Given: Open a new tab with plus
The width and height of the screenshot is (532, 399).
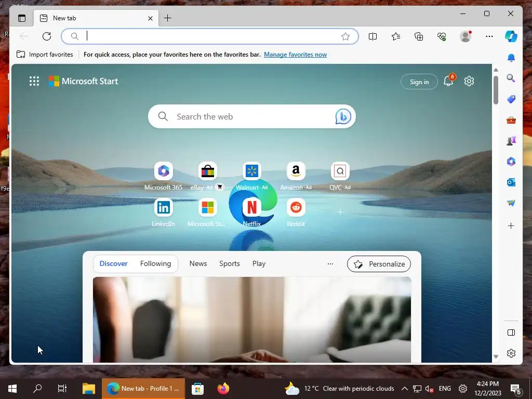Looking at the screenshot, I should coord(168,18).
